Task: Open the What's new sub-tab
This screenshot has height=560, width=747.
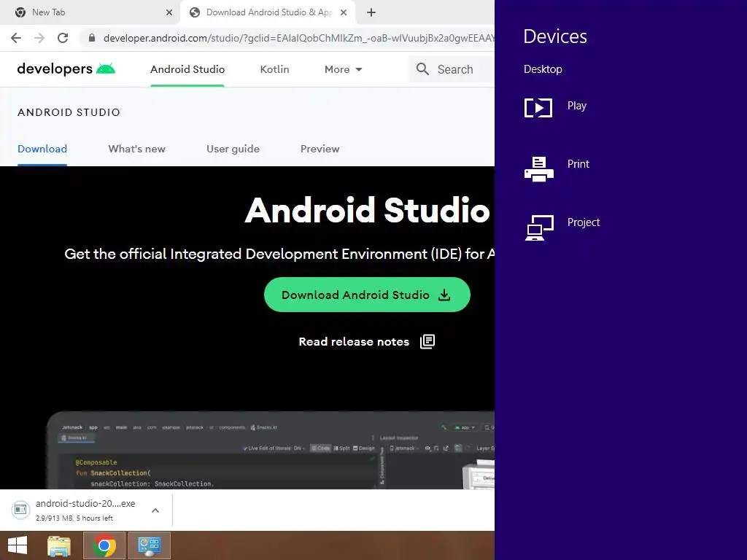Action: click(136, 149)
